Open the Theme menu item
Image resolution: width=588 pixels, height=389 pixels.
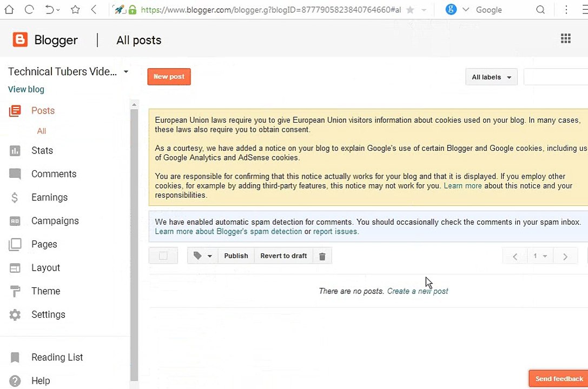point(46,291)
